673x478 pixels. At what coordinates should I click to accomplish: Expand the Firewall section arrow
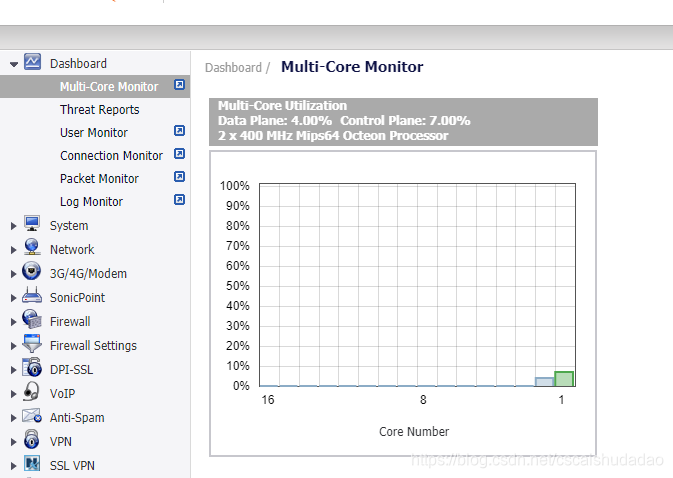(x=13, y=322)
